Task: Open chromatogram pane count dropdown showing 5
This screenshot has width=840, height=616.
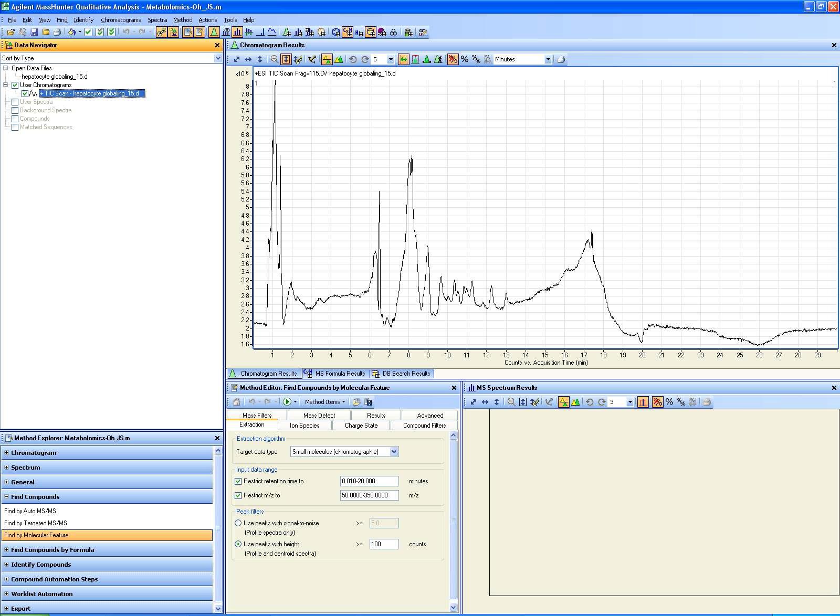Action: click(391, 59)
